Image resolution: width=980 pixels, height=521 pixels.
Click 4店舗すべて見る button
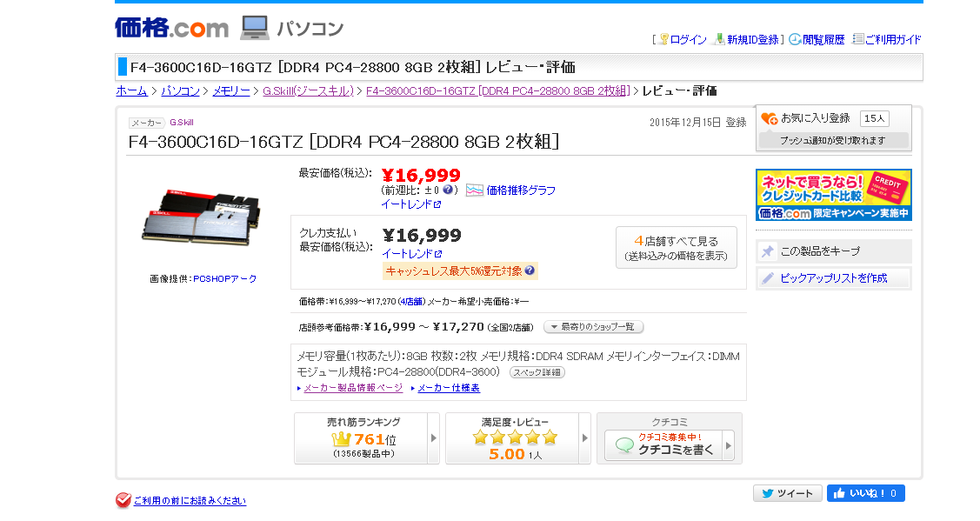click(x=677, y=248)
